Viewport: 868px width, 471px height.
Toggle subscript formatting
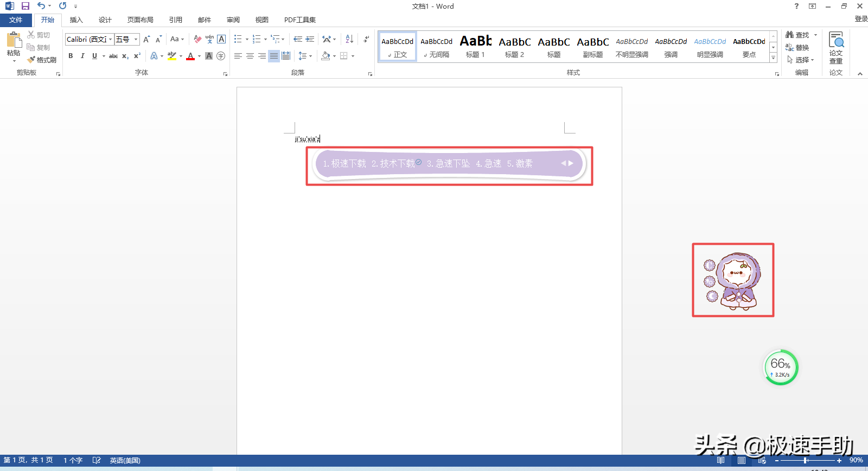click(125, 56)
